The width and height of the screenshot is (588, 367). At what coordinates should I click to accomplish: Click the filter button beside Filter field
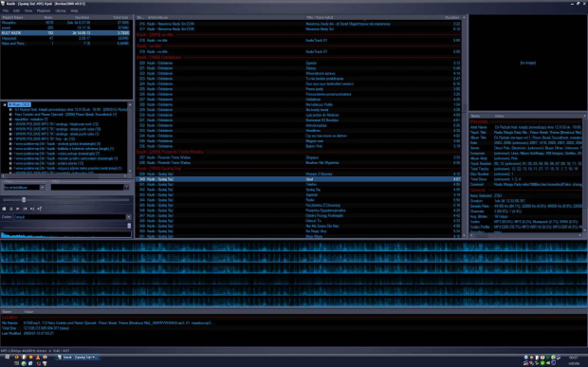(126, 187)
